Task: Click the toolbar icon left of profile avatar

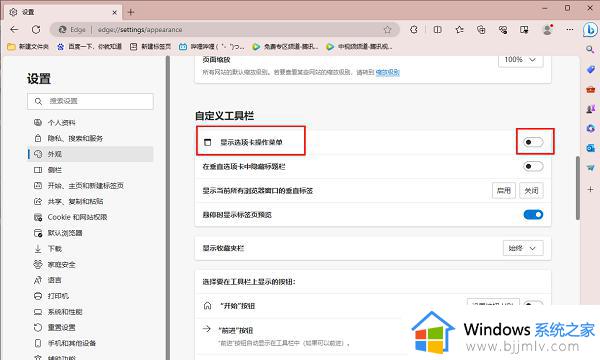Action: tap(524, 29)
